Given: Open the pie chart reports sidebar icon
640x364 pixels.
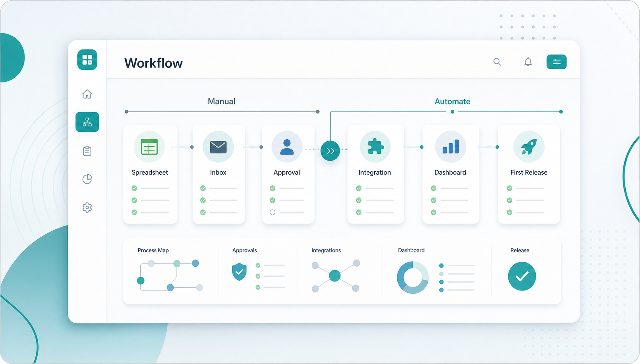Looking at the screenshot, I should tap(87, 179).
